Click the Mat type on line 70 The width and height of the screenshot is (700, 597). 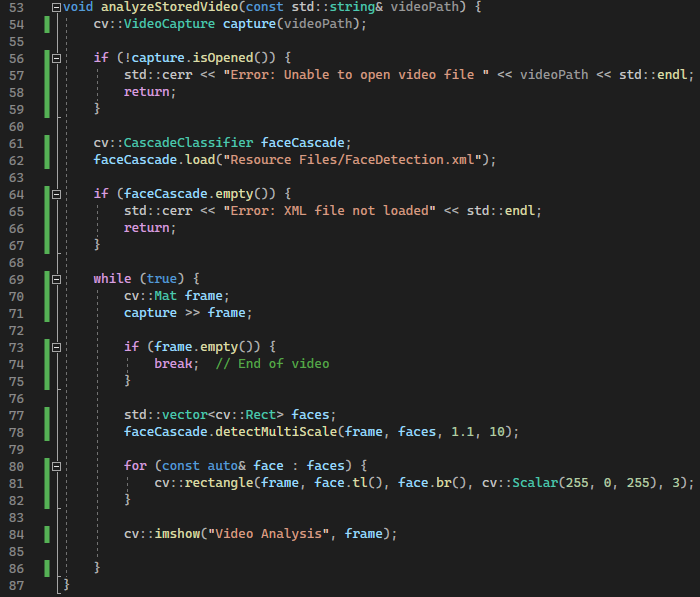(x=165, y=296)
